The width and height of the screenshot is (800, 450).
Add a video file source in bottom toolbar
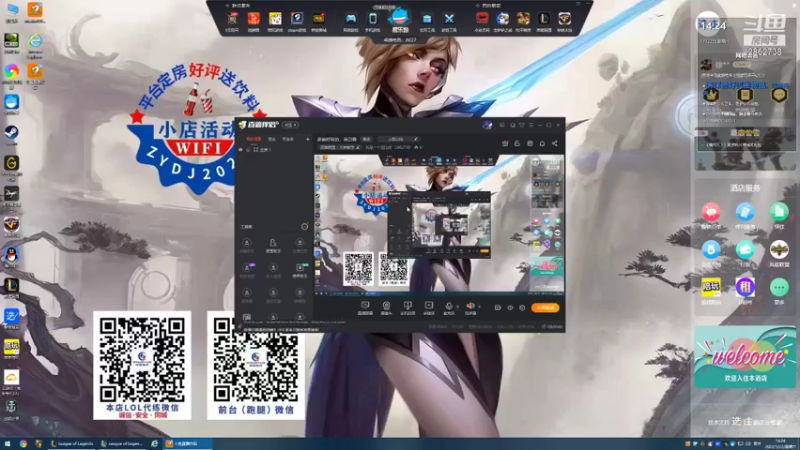click(429, 307)
